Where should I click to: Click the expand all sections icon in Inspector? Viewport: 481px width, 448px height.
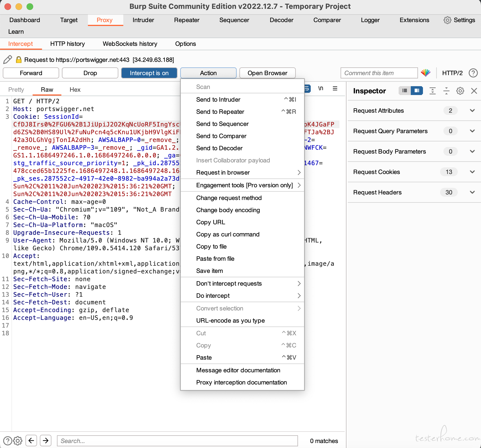coord(433,91)
